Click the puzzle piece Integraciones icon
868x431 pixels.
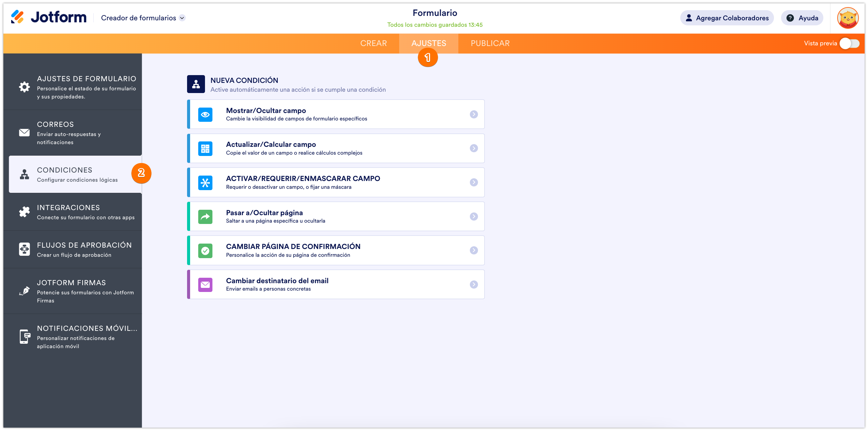point(24,212)
